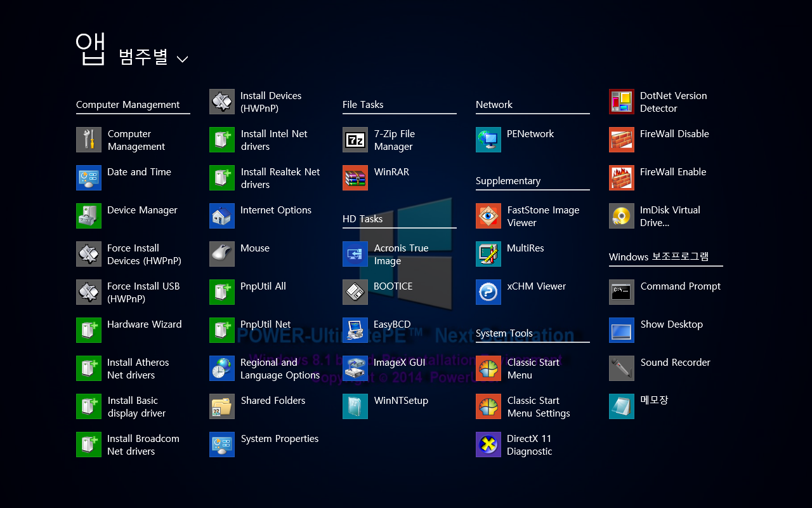Start the Acronis True Image icon
This screenshot has width=812, height=508.
click(355, 254)
